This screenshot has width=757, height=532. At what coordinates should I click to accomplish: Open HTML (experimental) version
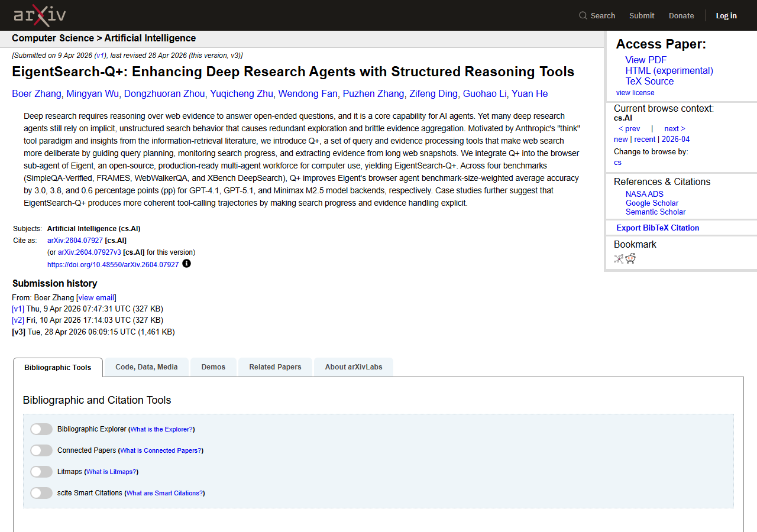pos(669,70)
